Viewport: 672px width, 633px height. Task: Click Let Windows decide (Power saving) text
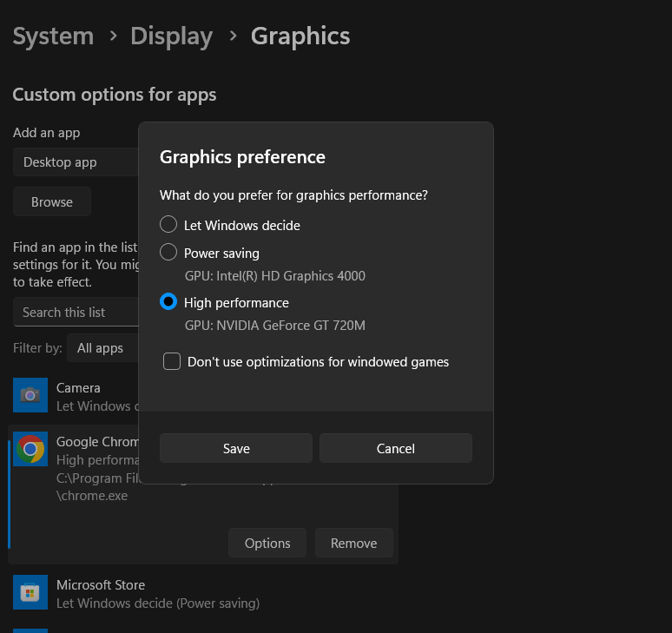(158, 603)
